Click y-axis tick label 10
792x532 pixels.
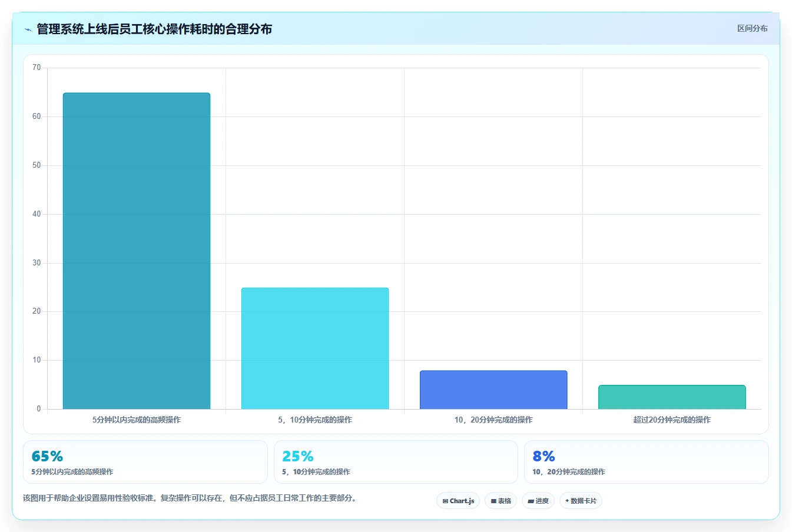point(37,360)
